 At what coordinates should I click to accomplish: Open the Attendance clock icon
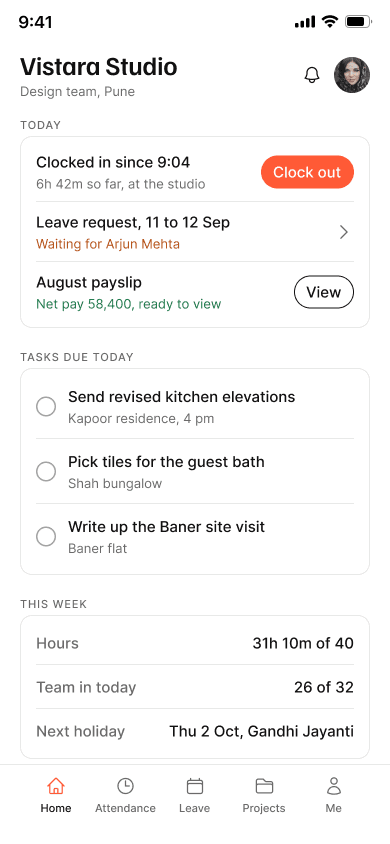125,786
